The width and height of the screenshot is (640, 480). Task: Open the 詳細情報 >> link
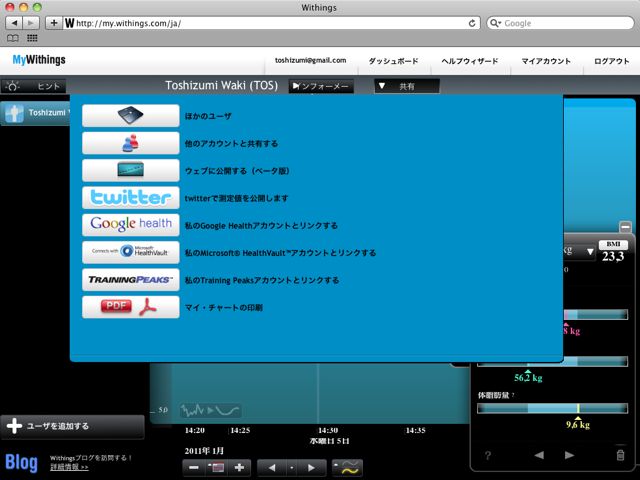69,467
